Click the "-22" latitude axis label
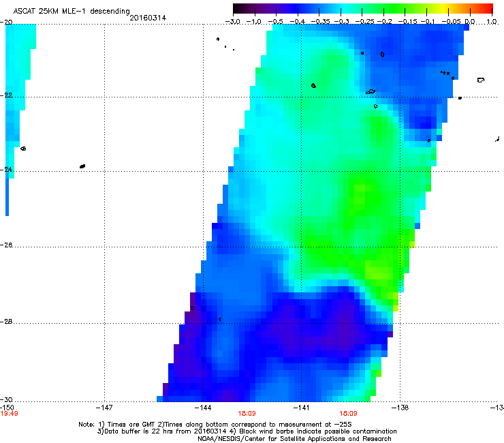 coord(6,95)
